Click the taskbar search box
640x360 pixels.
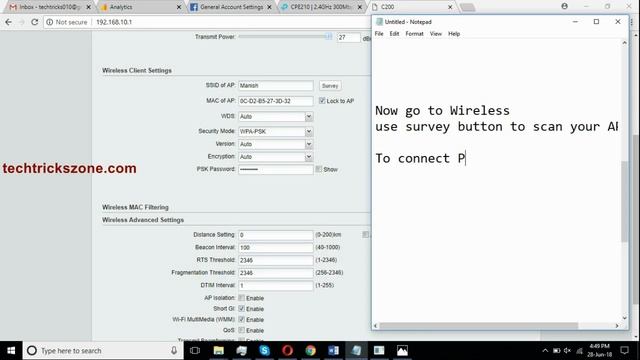[102, 351]
